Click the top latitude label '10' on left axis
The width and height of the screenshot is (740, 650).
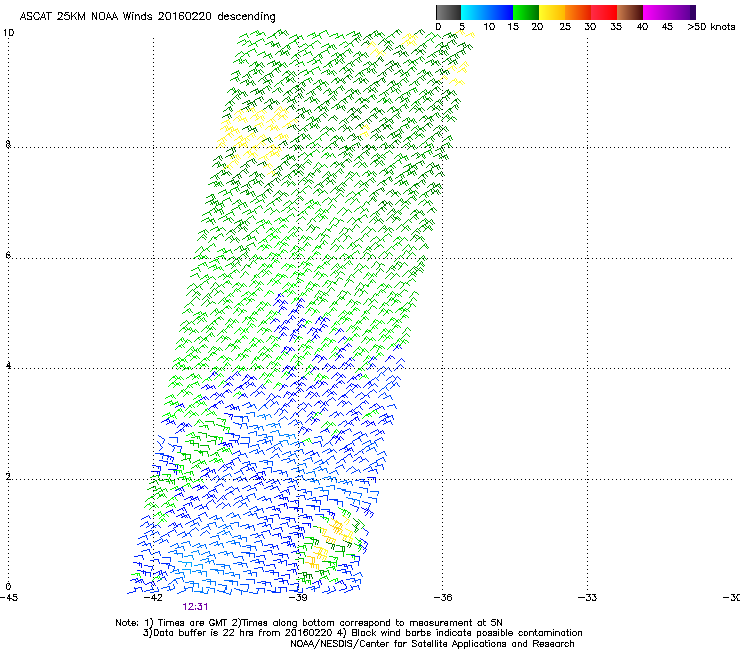click(x=8, y=33)
